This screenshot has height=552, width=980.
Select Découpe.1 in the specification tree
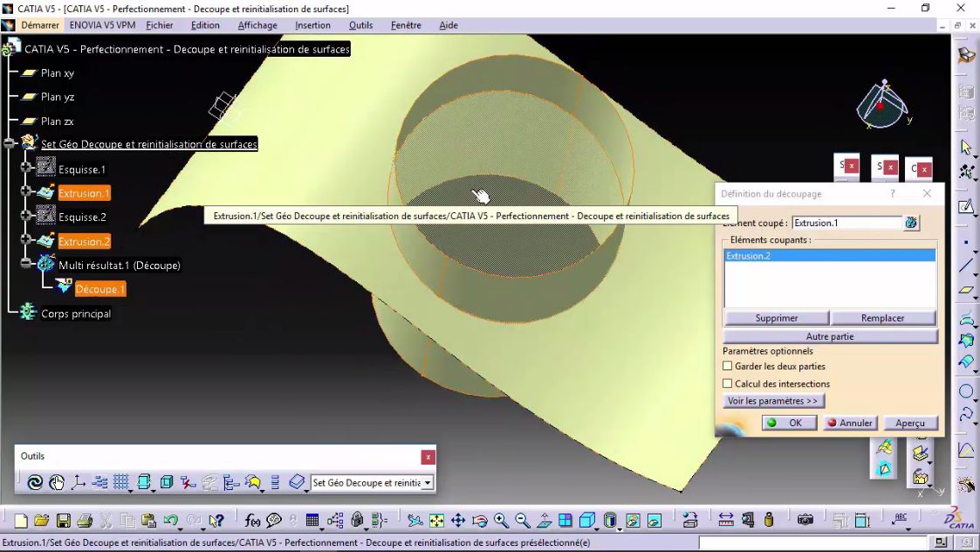click(x=100, y=289)
